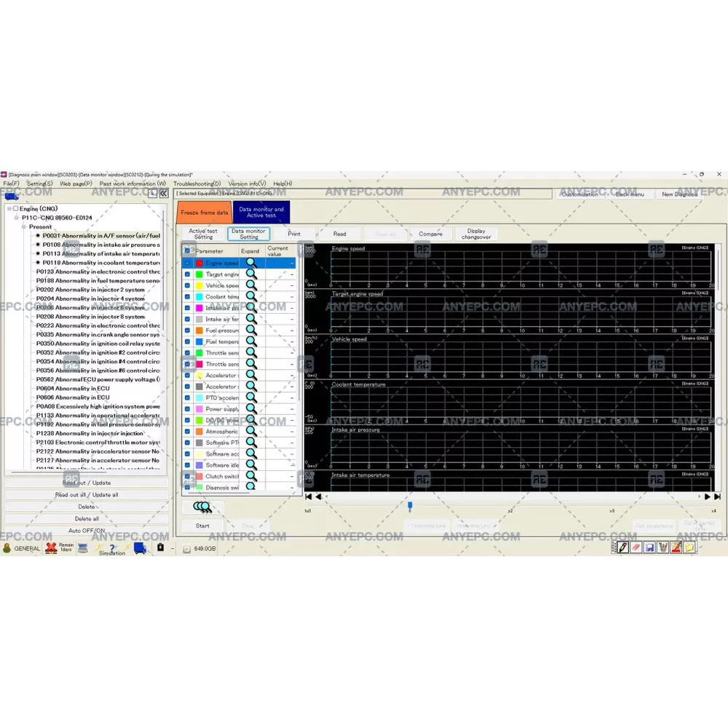Screen dimensions: 728x728
Task: Click the Delete all button
Action: (x=87, y=518)
